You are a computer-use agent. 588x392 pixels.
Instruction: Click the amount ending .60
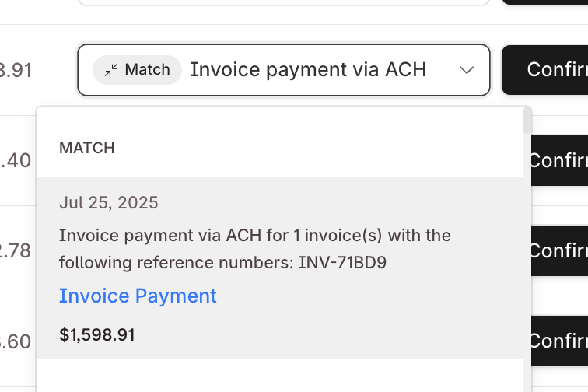tap(16, 341)
